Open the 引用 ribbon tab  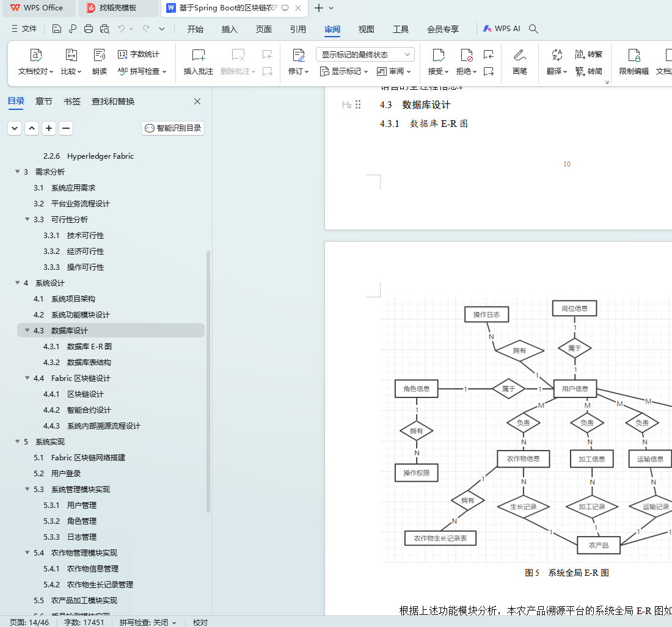(298, 29)
